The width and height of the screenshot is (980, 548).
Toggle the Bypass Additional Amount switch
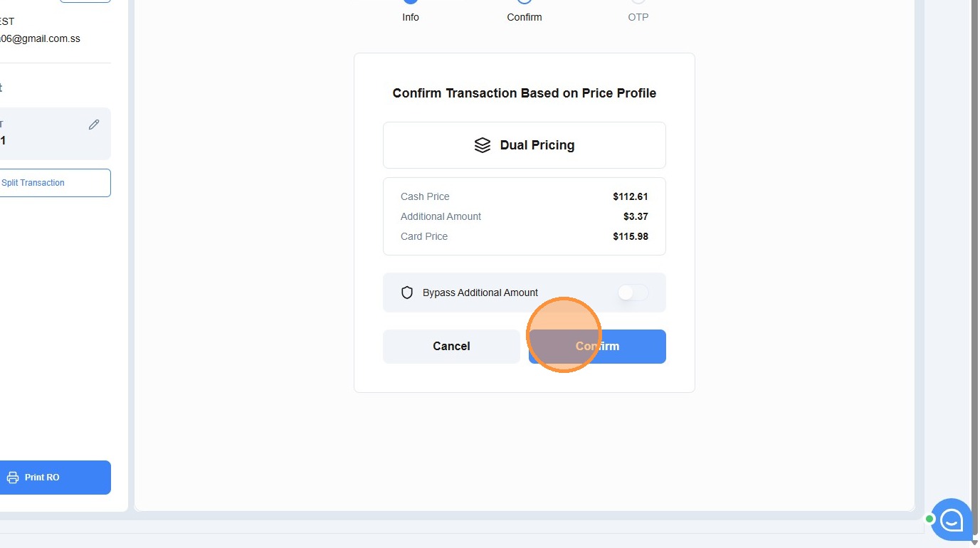(x=633, y=293)
